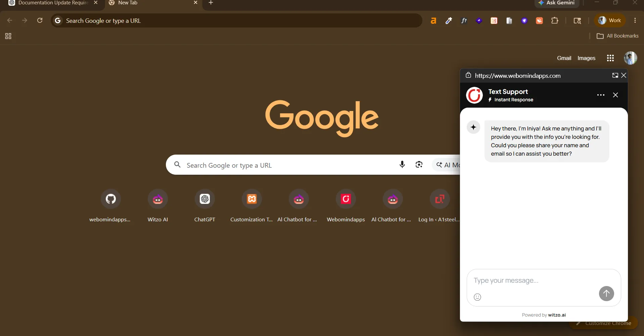Open the Customization T... shortcut
This screenshot has height=336, width=644.
point(252,206)
